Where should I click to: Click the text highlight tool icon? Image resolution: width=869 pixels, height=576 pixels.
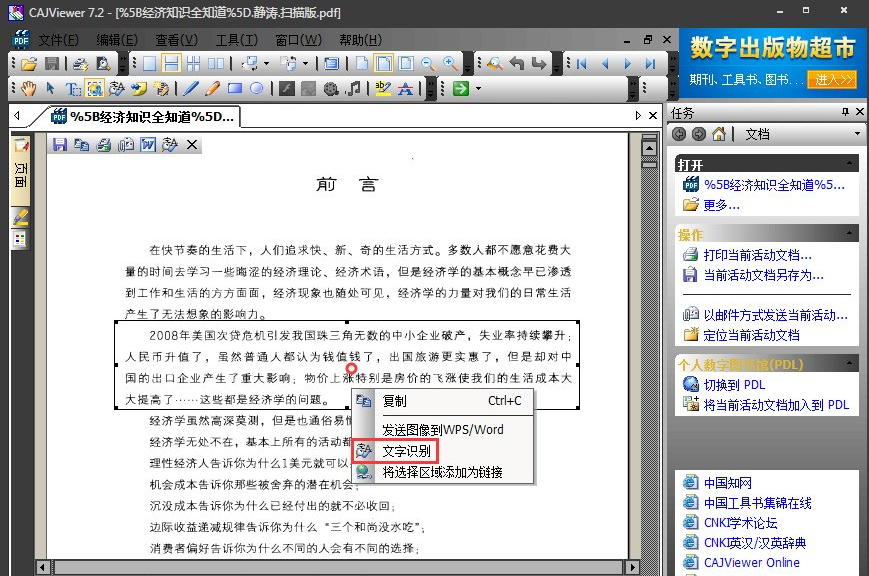pos(383,88)
